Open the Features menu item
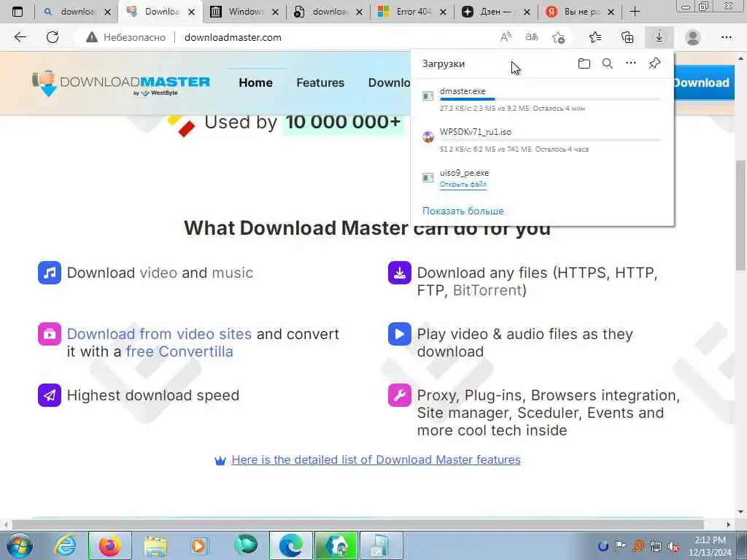Image resolution: width=747 pixels, height=560 pixels. click(320, 82)
